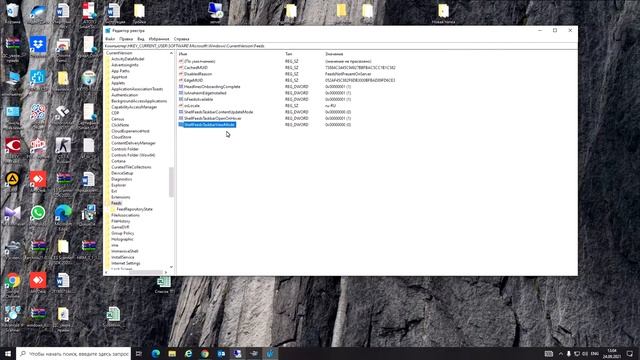The width and height of the screenshot is (640, 360).
Task: Show hidden system tray icons
Action: coord(560,353)
